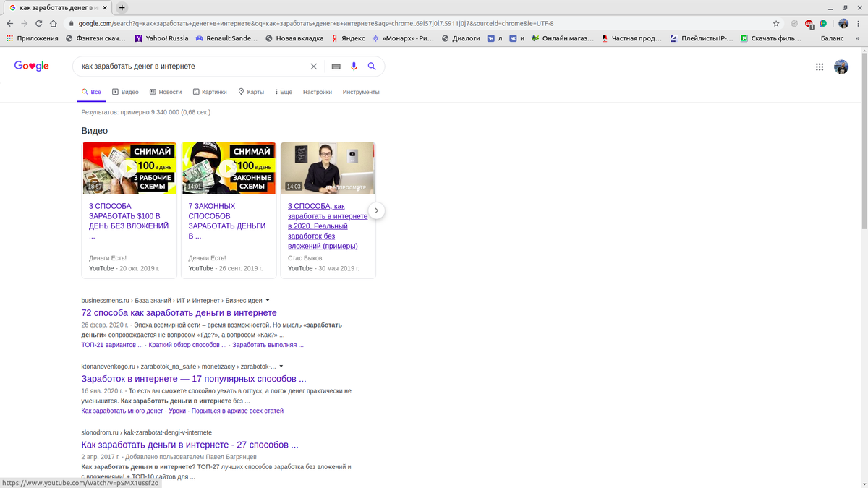
Task: Open the Новая вкладка bookmark
Action: [295, 38]
